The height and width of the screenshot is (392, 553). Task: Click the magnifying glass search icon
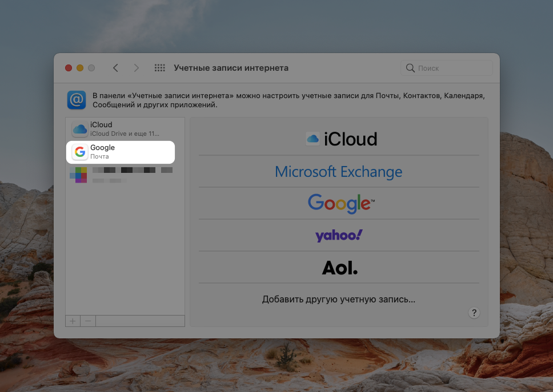point(410,68)
